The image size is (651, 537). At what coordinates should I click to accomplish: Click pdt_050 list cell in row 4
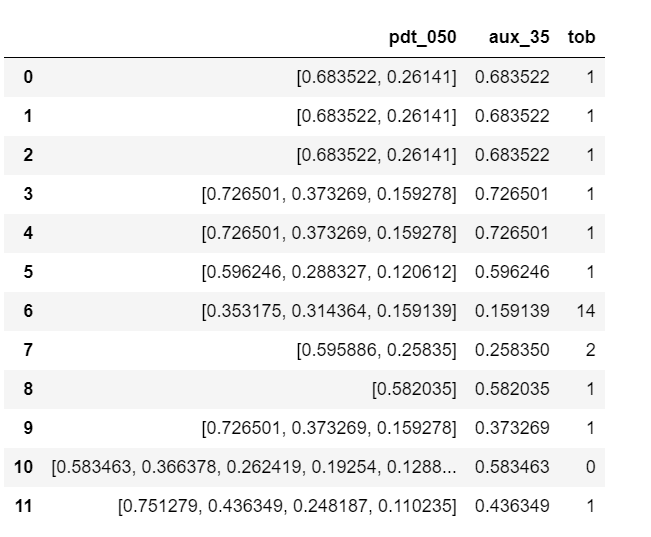329,234
